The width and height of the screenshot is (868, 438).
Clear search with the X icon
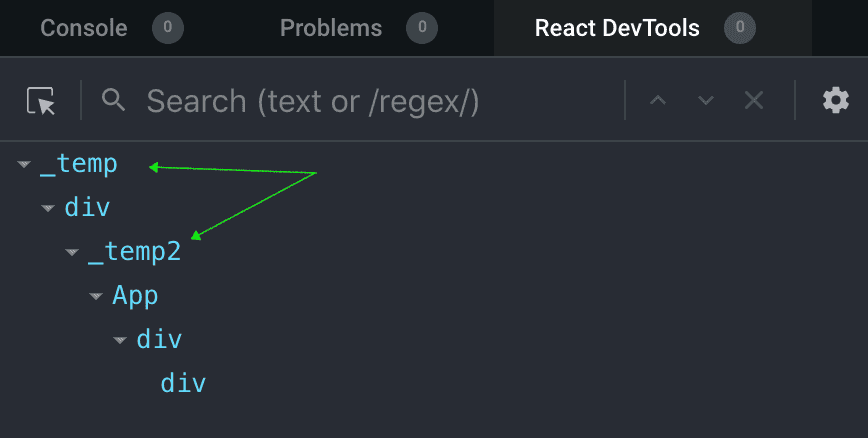pos(754,100)
